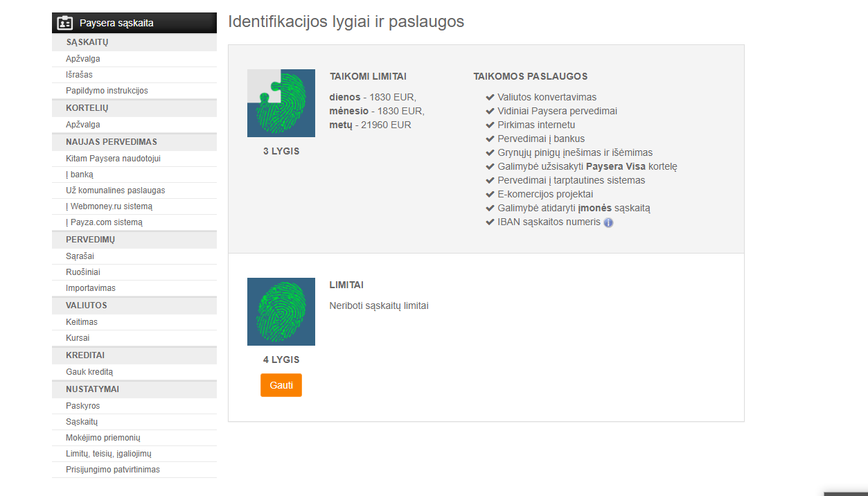Click the metų - 21960 EUR limit
Screen dimensions: 868x496
pos(371,125)
